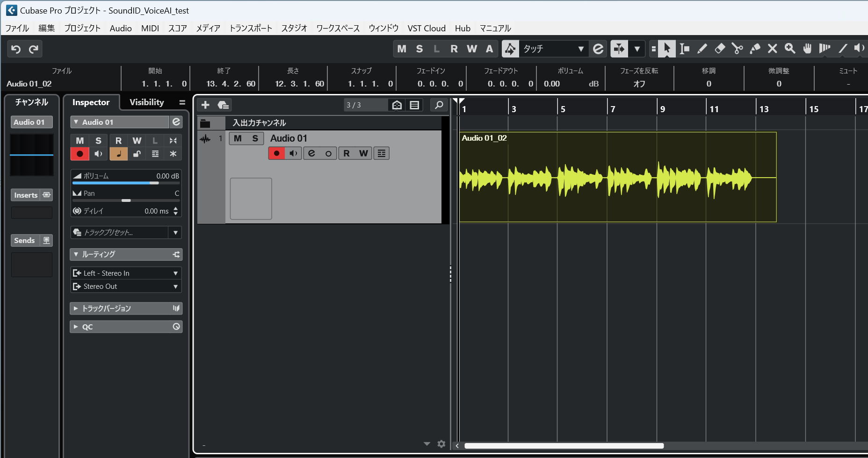The height and width of the screenshot is (458, 868).
Task: Toggle Lock button in Inspector
Action: coord(137,154)
